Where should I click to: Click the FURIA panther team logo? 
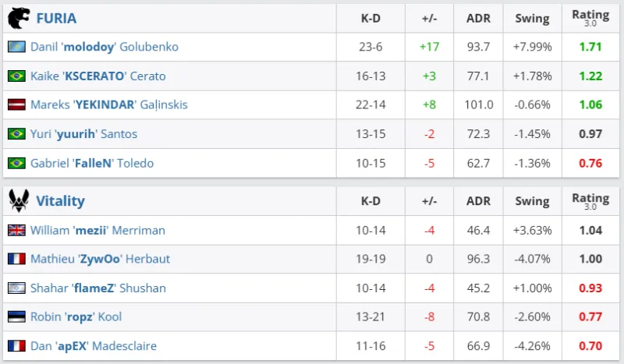18,17
